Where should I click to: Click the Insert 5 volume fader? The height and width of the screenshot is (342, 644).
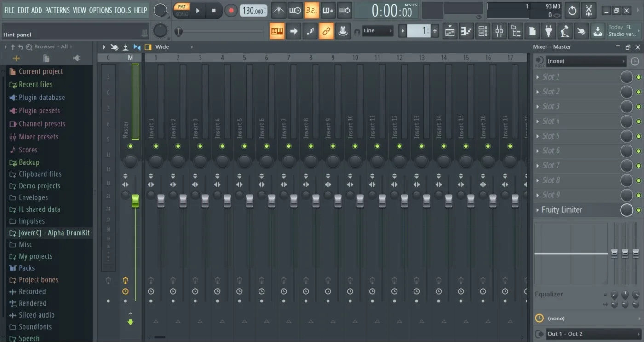point(249,200)
